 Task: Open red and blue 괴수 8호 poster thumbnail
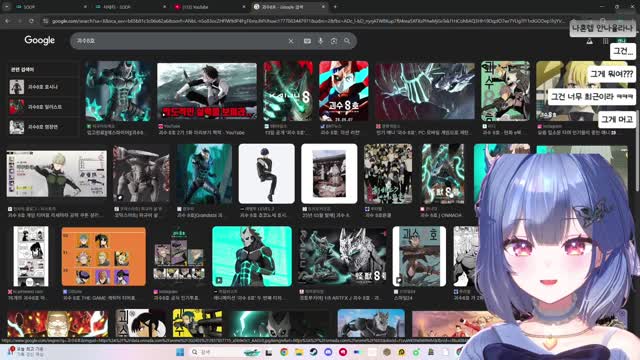point(344,91)
